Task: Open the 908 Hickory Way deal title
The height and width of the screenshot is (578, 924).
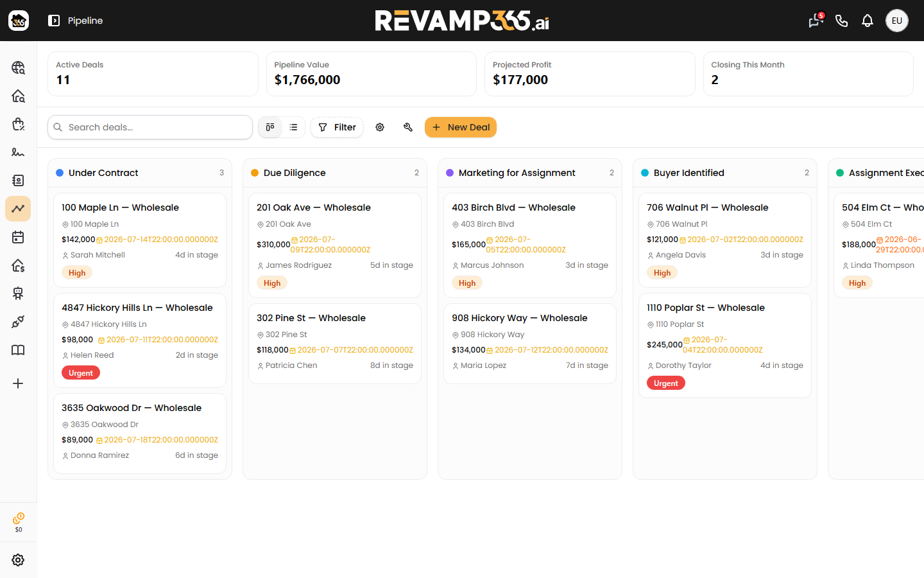Action: (x=520, y=318)
